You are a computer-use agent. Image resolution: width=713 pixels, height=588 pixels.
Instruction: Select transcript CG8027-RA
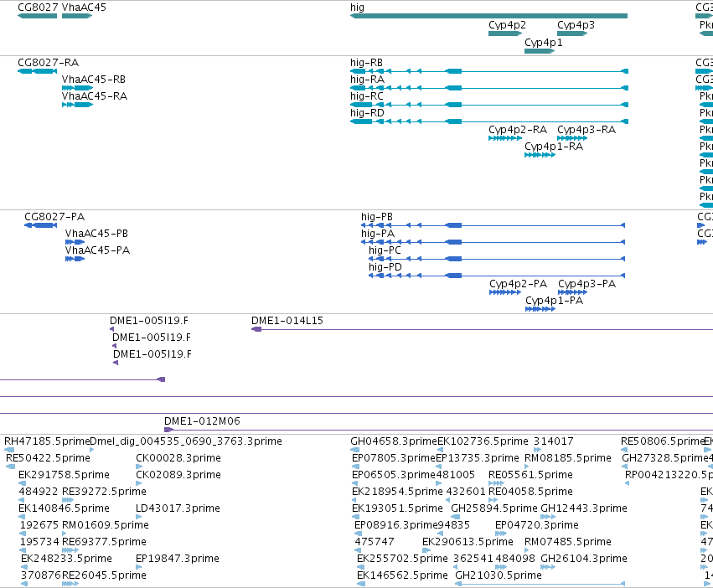38,71
